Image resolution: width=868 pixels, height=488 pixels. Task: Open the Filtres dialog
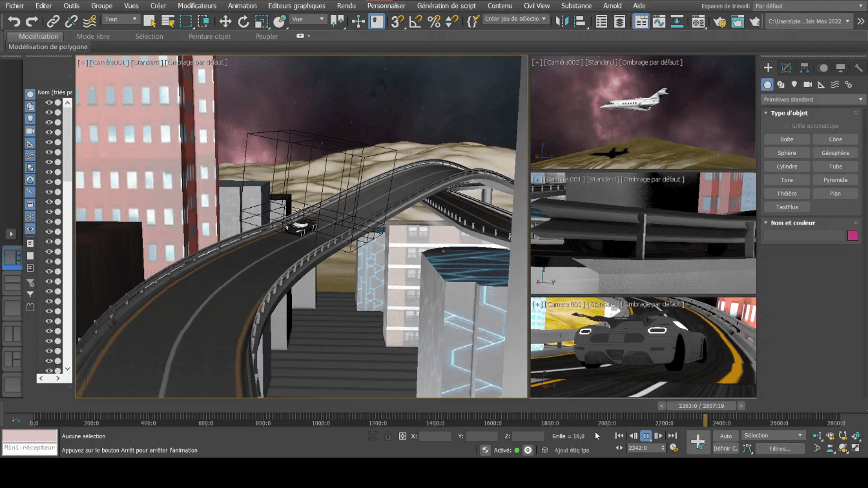point(781,449)
